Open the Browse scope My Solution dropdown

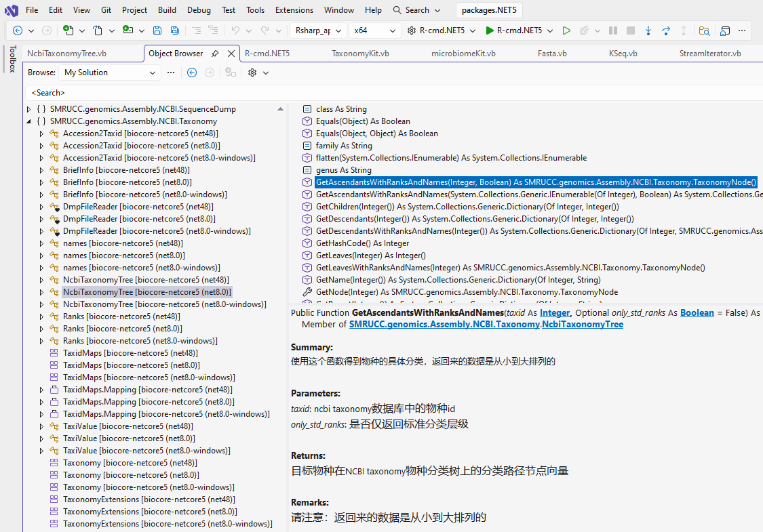coord(109,73)
